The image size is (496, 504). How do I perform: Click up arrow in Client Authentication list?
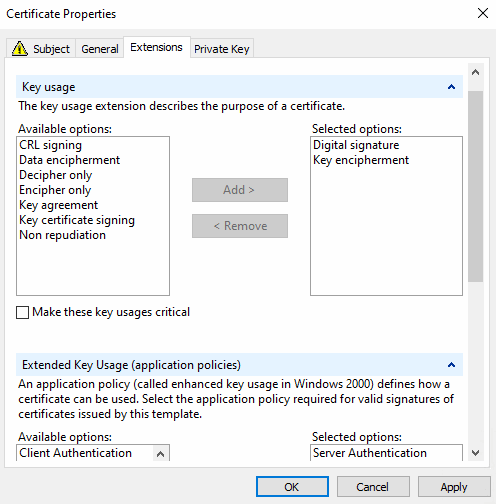coord(160,454)
